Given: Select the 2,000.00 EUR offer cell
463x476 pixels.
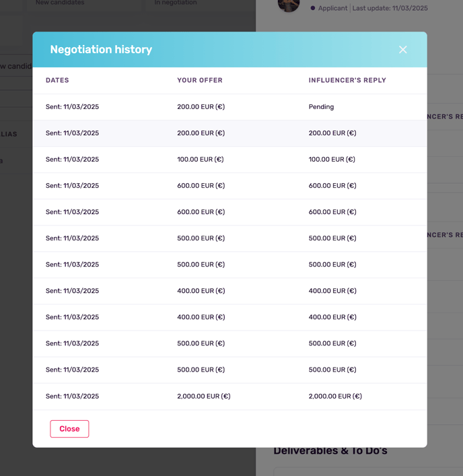Looking at the screenshot, I should pyautogui.click(x=204, y=397).
